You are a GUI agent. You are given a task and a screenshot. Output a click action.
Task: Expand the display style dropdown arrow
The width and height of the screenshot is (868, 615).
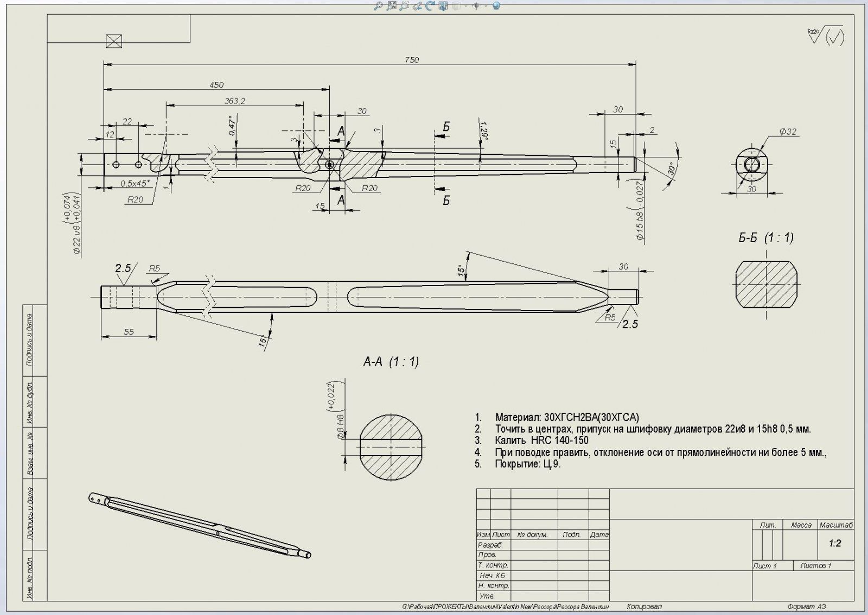464,6
